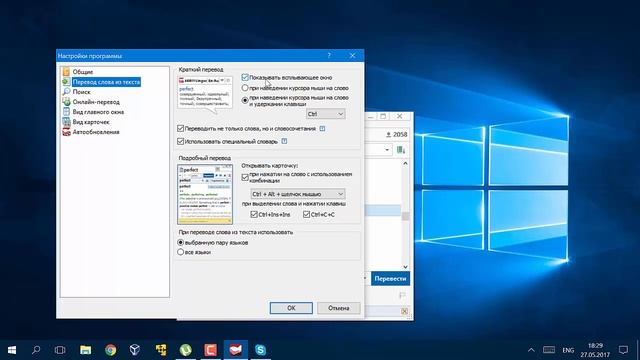This screenshot has height=360, width=640.
Task: Click scrollbar thumb in main window list
Action: coord(405,216)
